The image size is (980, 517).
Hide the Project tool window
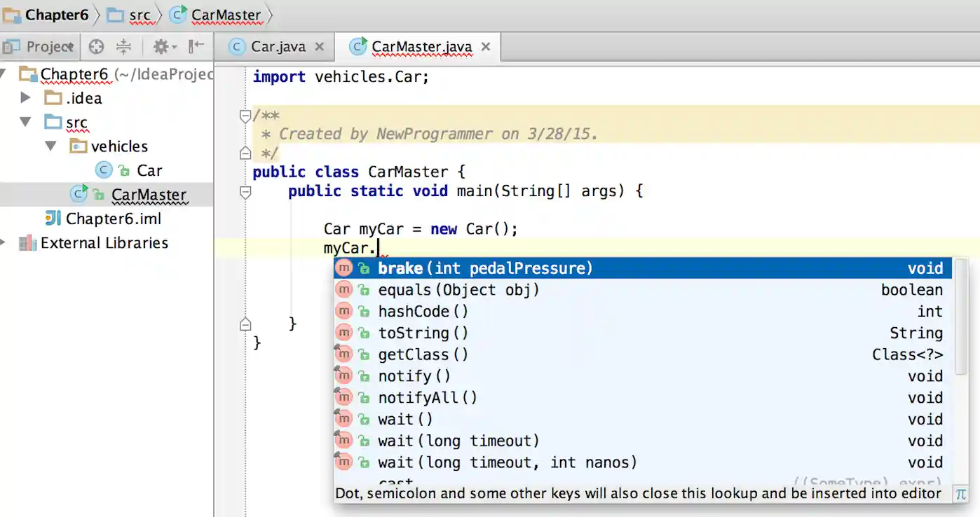[x=197, y=47]
